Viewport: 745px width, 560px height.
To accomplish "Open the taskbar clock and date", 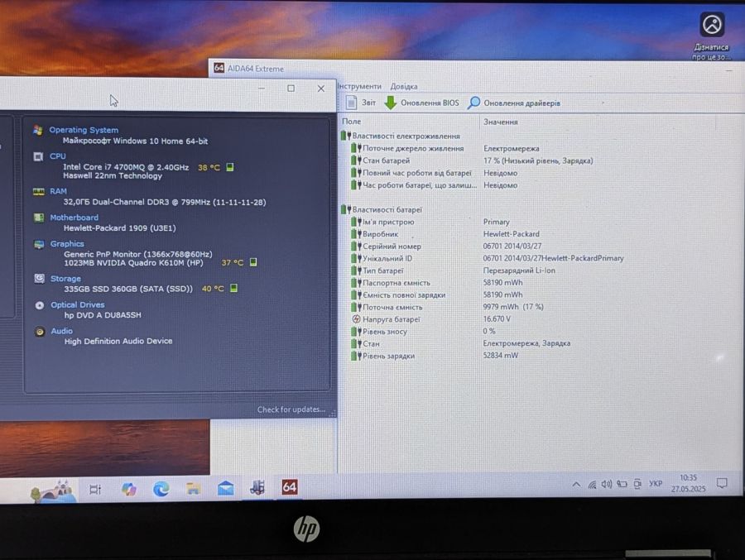I will (x=688, y=483).
